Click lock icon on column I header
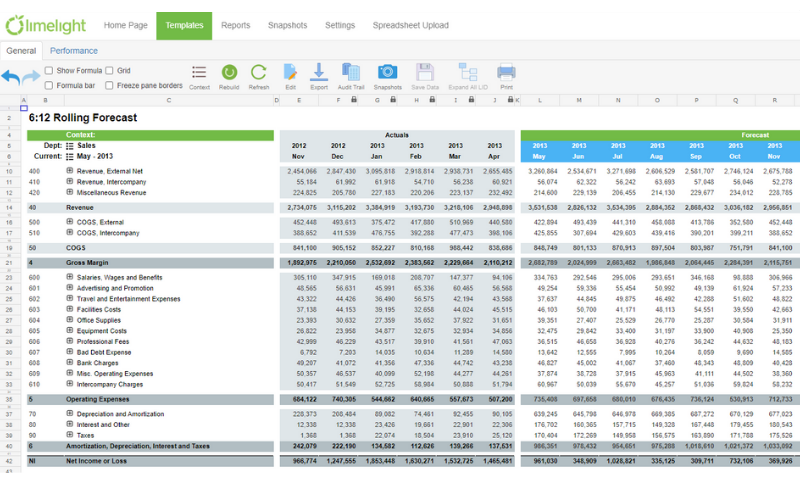This screenshot has height=481, width=800. coord(471,99)
